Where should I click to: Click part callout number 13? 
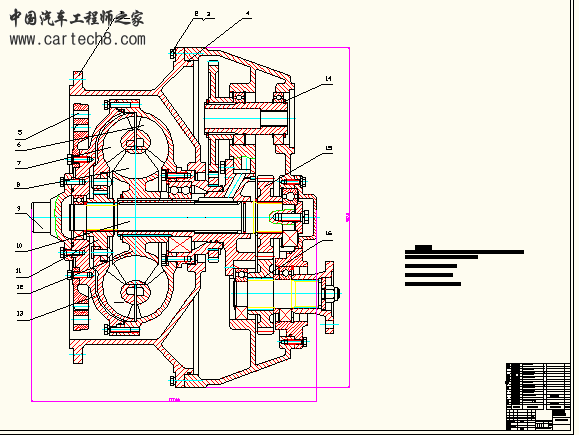20,314
